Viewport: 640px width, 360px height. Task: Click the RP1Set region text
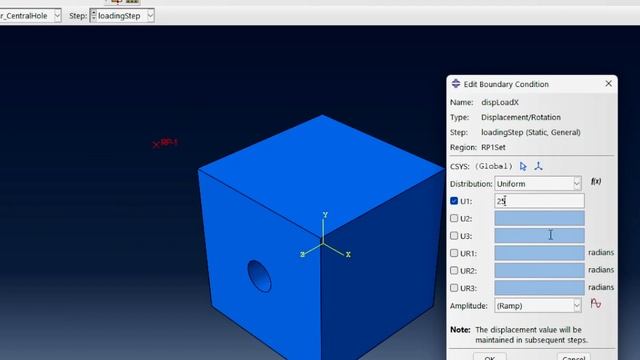tap(493, 147)
